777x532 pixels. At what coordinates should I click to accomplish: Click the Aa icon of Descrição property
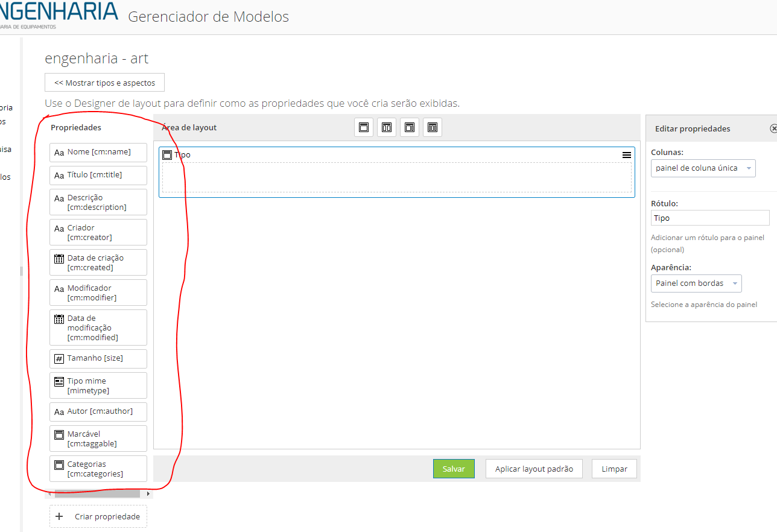pos(59,198)
